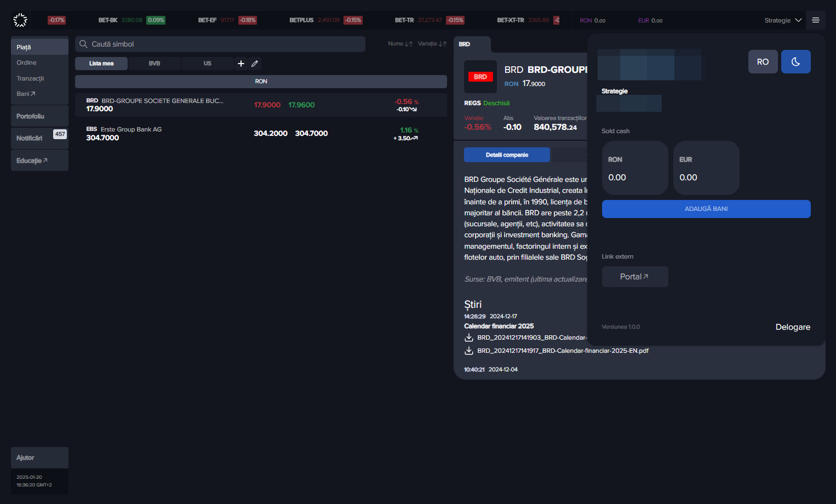Switch language with RO button
The image size is (836, 504).
(x=763, y=62)
